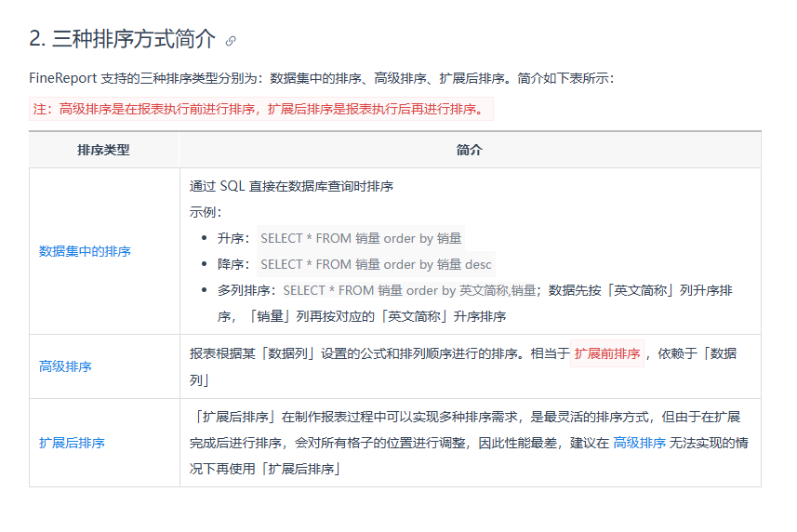Open the 数据集中的排序 link
Viewport: 797px width, 532px height.
pos(85,251)
